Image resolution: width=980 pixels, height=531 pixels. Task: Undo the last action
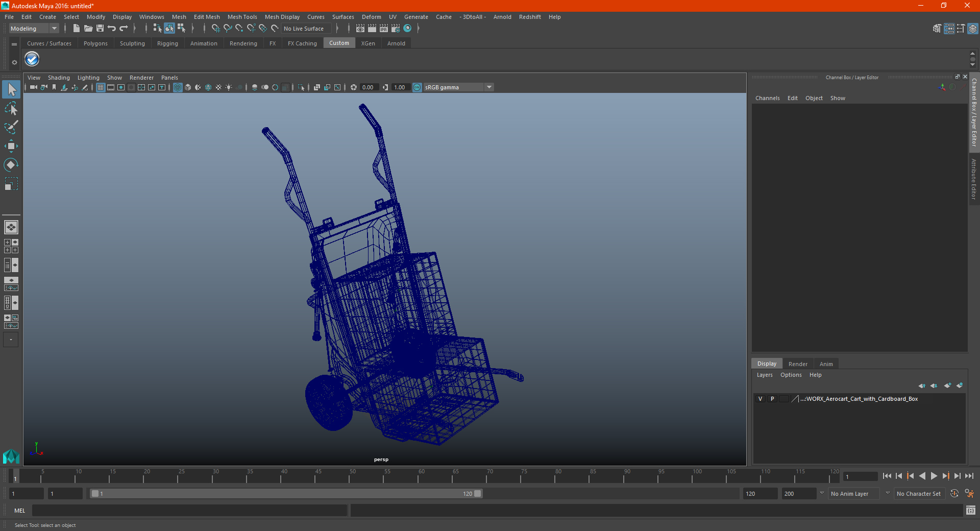pyautogui.click(x=112, y=29)
